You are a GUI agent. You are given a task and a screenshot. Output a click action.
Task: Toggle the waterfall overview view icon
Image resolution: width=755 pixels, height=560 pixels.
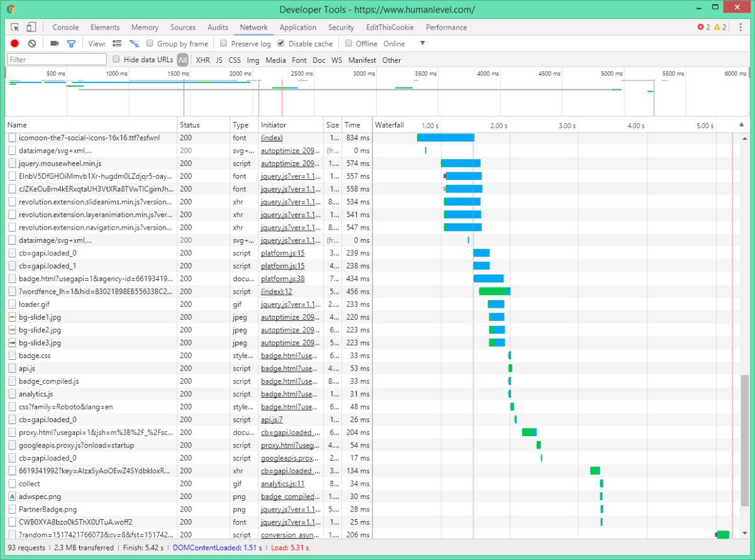[133, 43]
